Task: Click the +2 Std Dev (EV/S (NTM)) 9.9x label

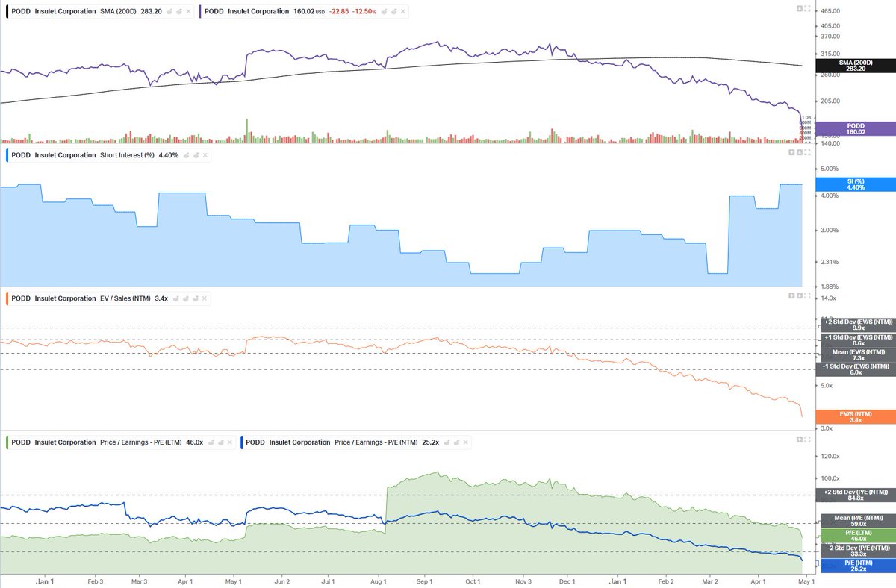Action: pos(857,324)
